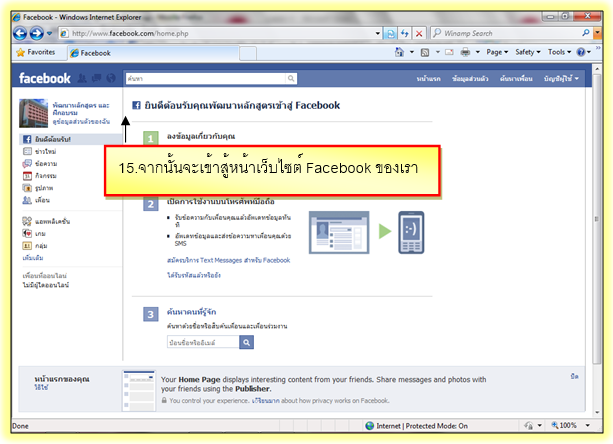The height and width of the screenshot is (444, 613).
Task: Click the Facebook search magnifier button
Action: coord(291,79)
